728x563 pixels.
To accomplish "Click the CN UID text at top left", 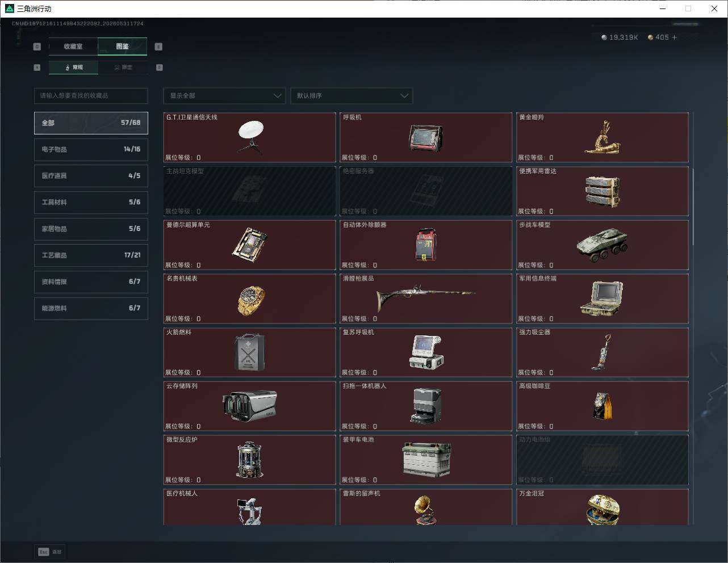I will pos(78,24).
